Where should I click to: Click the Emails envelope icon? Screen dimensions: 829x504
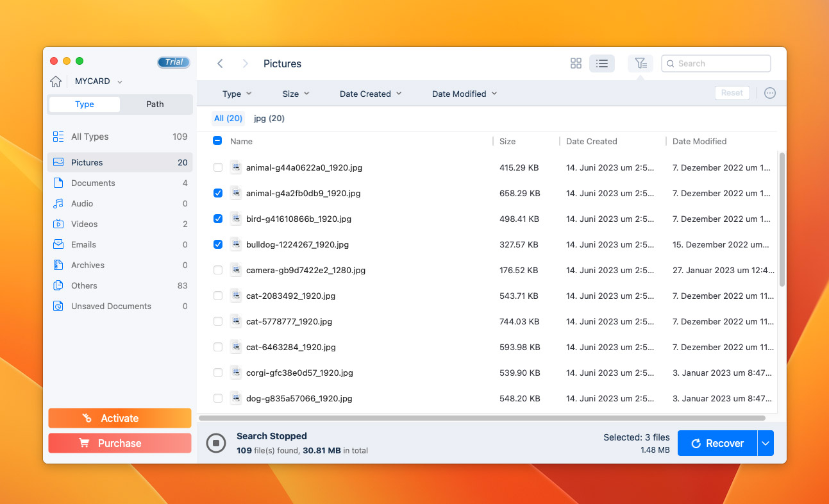click(x=58, y=244)
